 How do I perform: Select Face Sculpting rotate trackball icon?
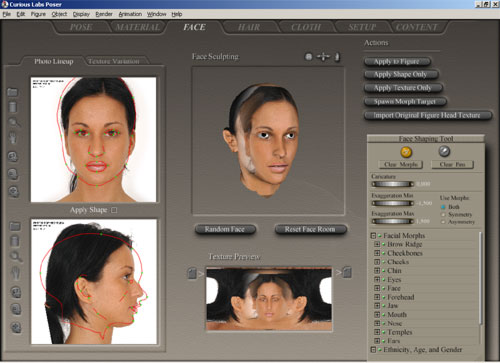[x=309, y=57]
